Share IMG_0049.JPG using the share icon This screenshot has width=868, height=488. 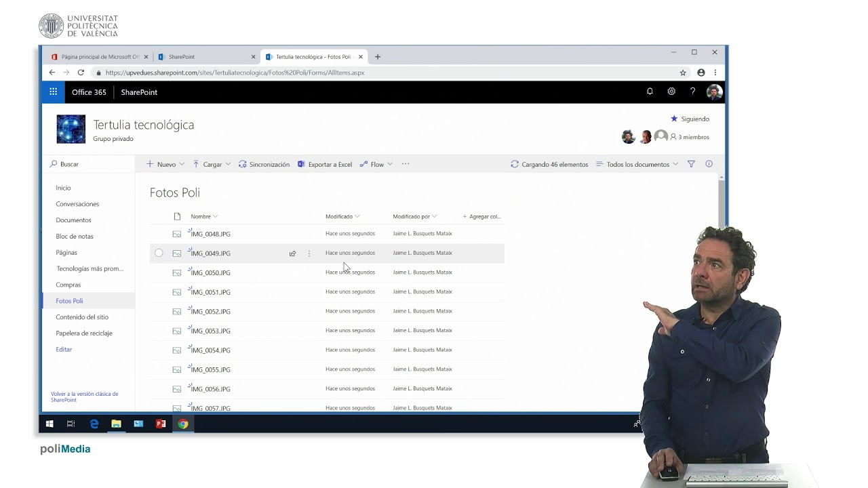tap(292, 253)
